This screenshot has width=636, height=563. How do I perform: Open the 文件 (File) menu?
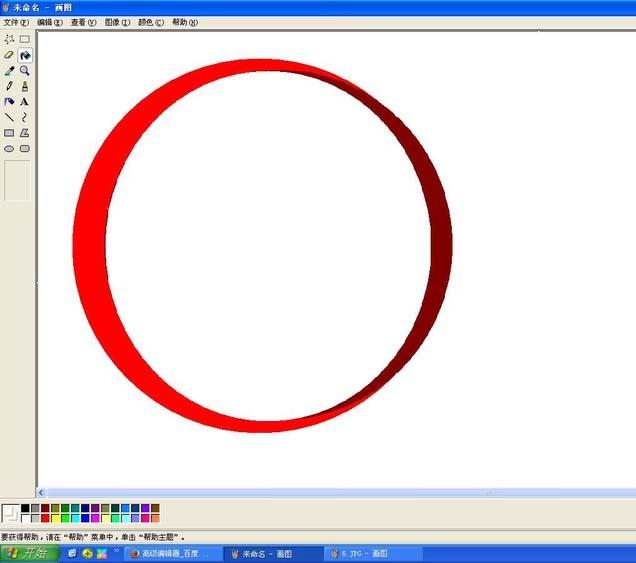(x=16, y=22)
